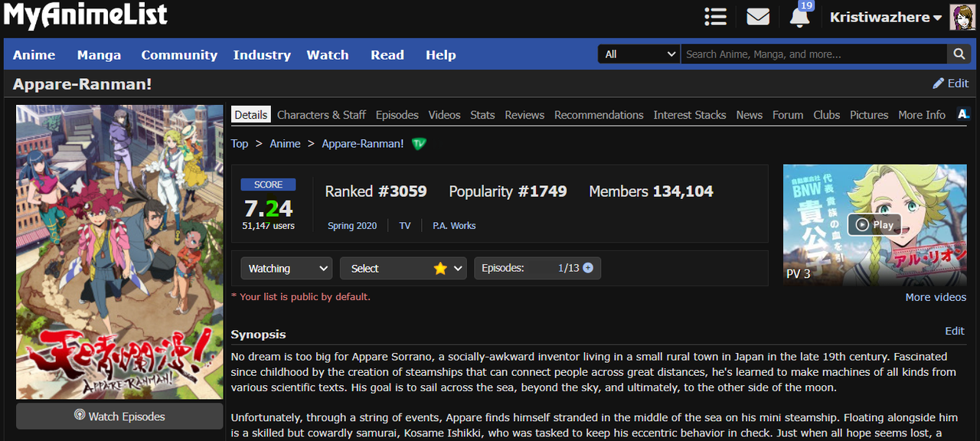Open the Community menu

(179, 55)
